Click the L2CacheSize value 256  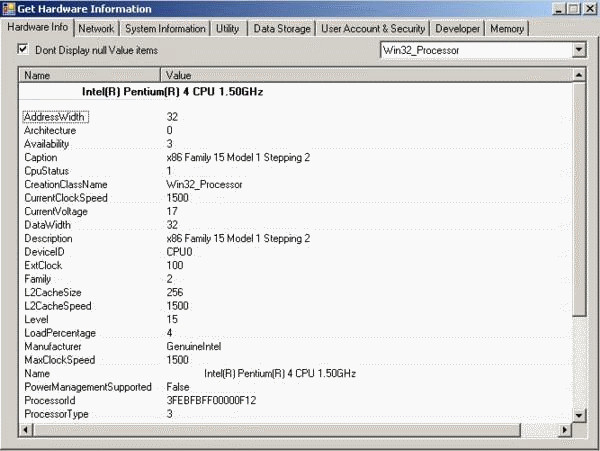pyautogui.click(x=175, y=292)
